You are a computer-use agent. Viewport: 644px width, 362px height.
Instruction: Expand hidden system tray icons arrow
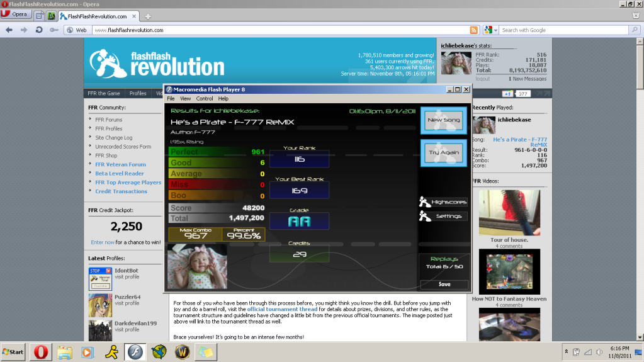click(567, 351)
